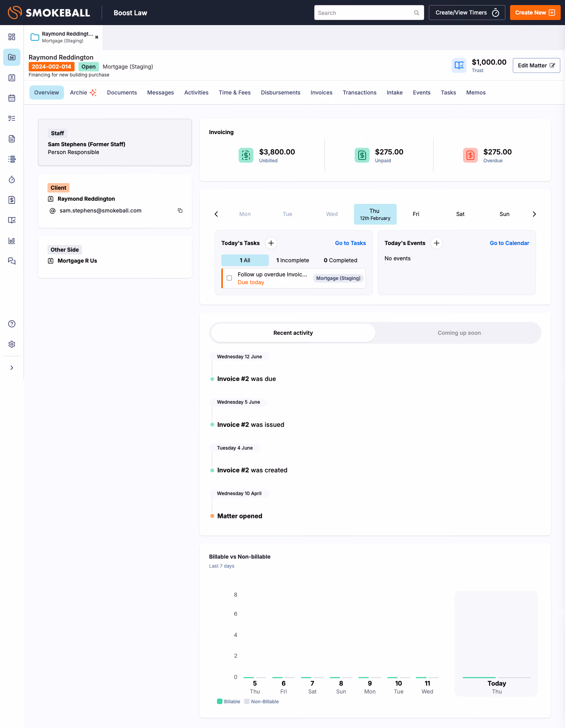This screenshot has height=728, width=565.
Task: Switch to the Events tab
Action: click(422, 93)
